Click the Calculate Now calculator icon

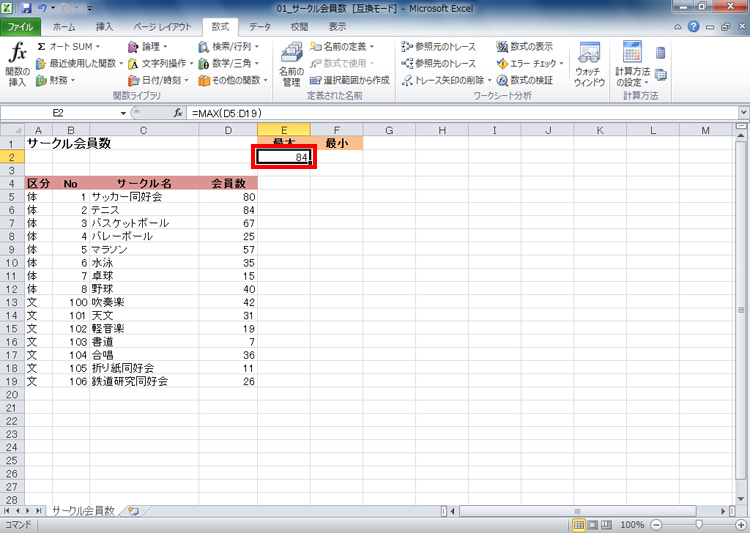pos(661,53)
